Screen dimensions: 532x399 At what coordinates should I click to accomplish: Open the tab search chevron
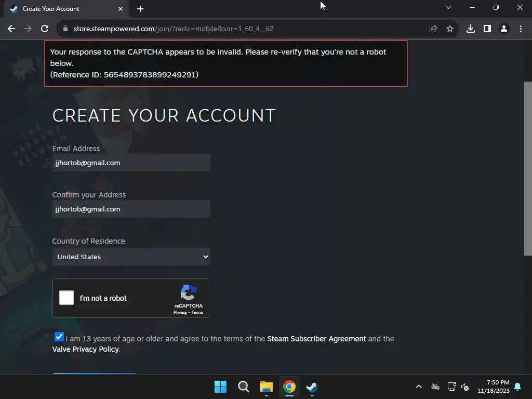pyautogui.click(x=448, y=7)
